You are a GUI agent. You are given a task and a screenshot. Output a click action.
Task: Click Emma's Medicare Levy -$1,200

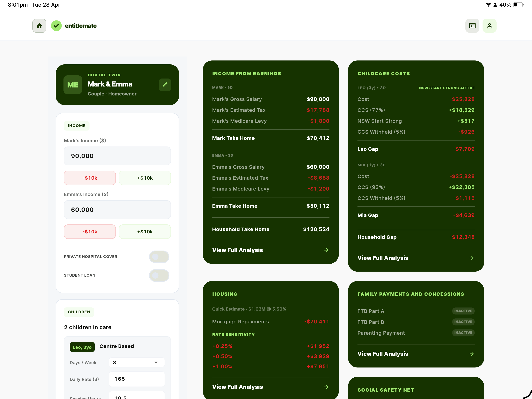pos(270,189)
